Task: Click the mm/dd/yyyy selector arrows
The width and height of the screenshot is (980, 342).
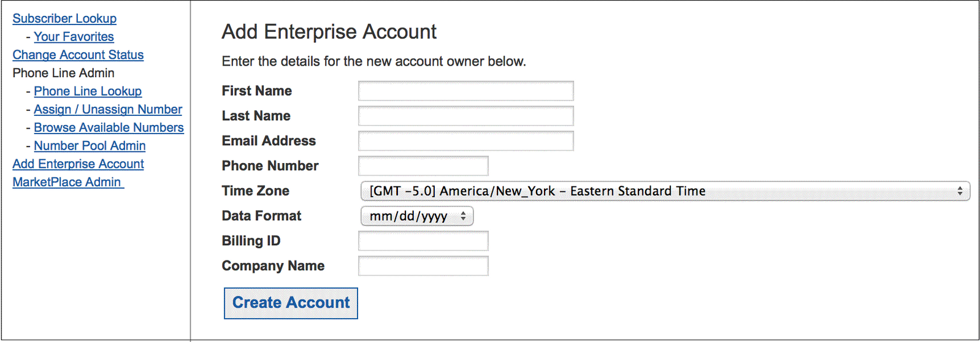Action: pyautogui.click(x=464, y=216)
